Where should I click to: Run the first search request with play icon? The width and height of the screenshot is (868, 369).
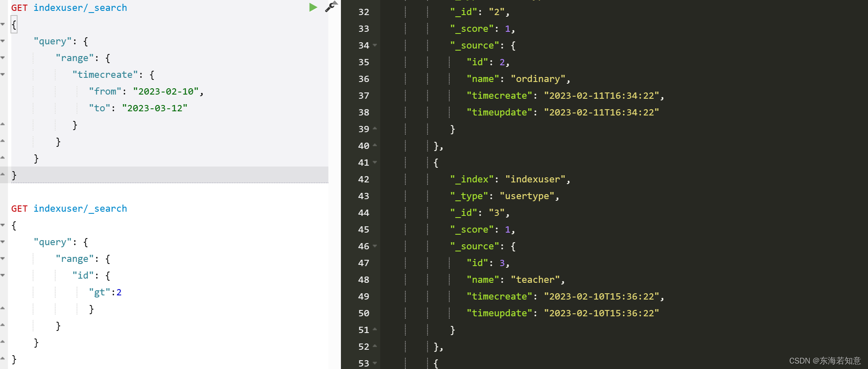point(313,8)
